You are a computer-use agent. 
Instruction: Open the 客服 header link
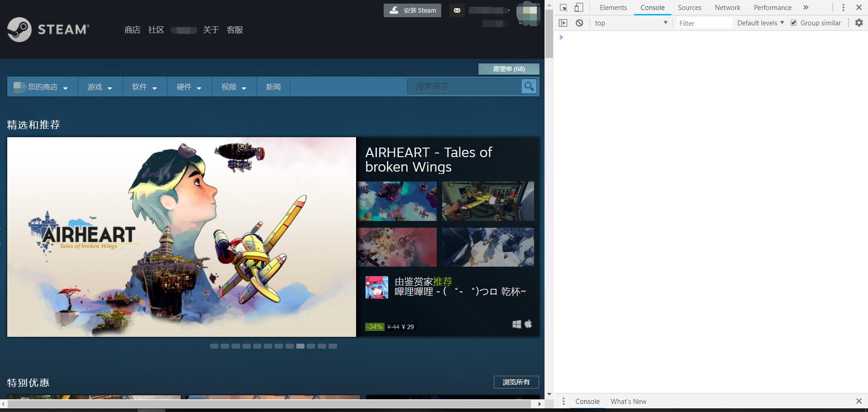[x=235, y=30]
